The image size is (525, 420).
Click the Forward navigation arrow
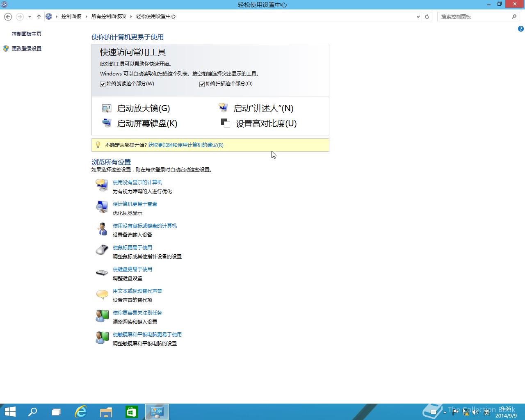[x=19, y=16]
